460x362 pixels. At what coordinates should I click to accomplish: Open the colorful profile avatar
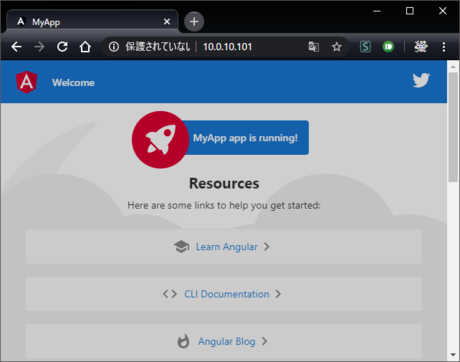[421, 47]
